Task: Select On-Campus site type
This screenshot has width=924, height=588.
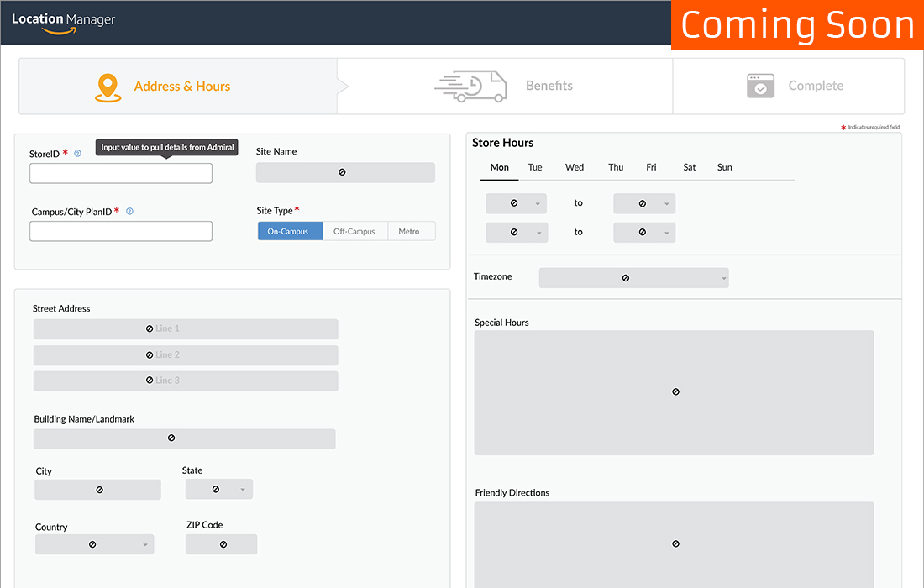Action: pyautogui.click(x=290, y=231)
